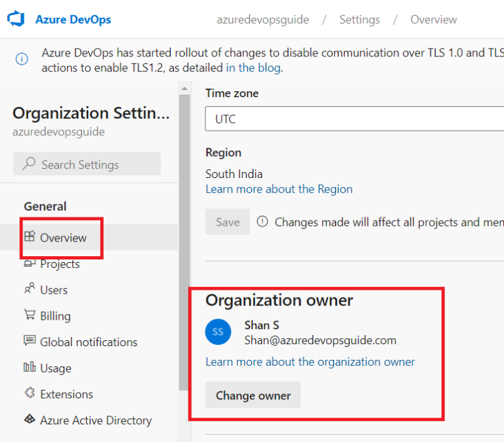Click the SS owner avatar circle
Viewport: 504px width, 442px height.
(x=218, y=332)
